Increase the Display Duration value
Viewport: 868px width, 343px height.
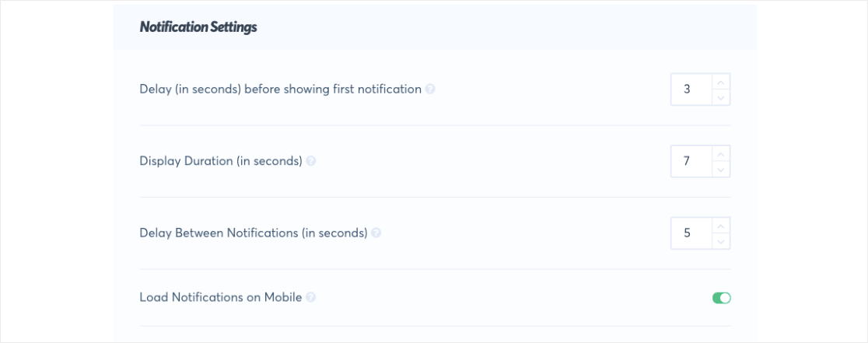(721, 153)
